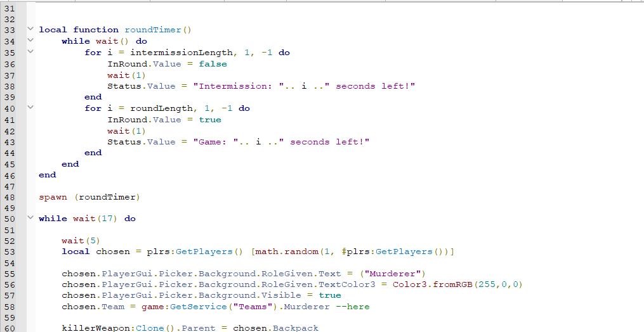This screenshot has width=644, height=332.
Task: Click TextColor3 property on line 56
Action: [347, 284]
